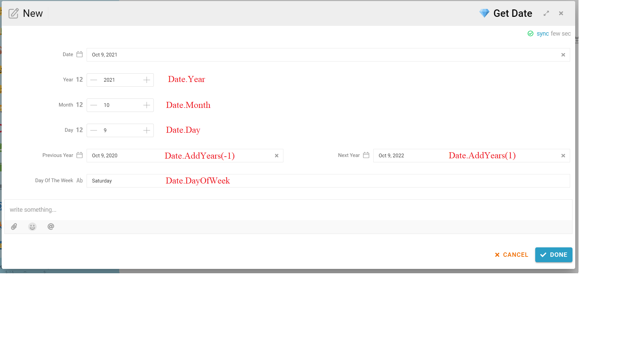
Task: Click the edit pencil icon next to New
Action: point(13,13)
